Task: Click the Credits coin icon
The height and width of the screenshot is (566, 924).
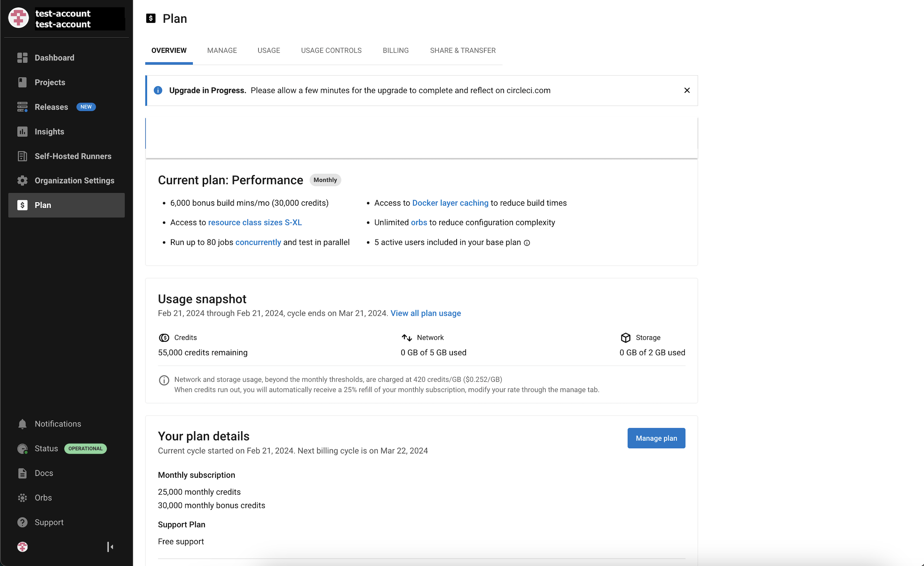Action: click(164, 338)
